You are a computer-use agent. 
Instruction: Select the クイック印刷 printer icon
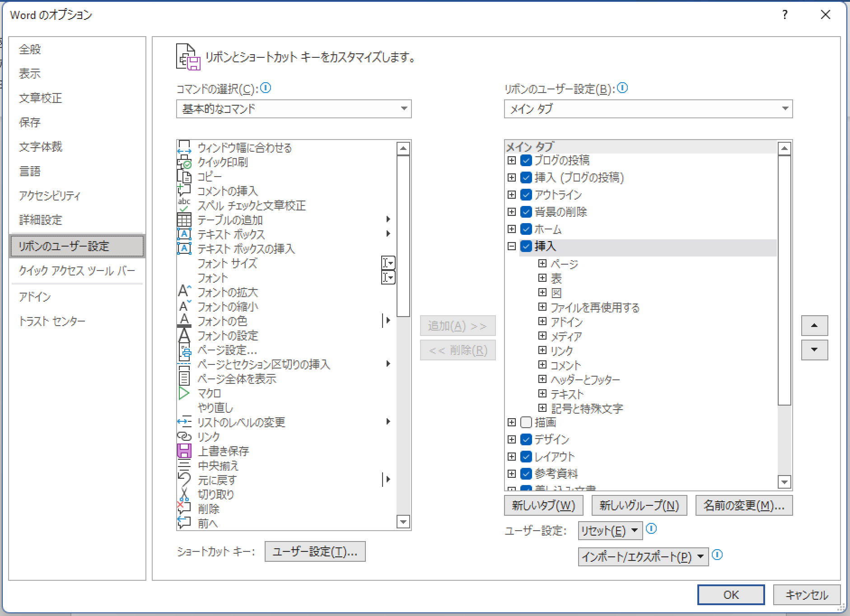(x=184, y=162)
